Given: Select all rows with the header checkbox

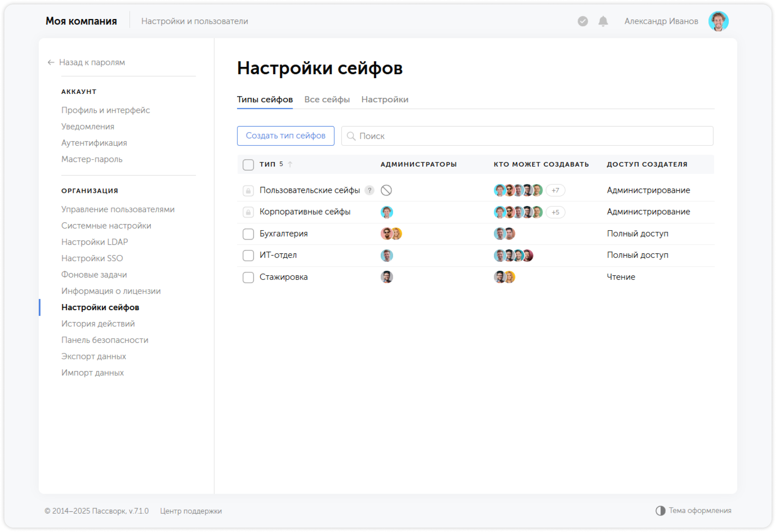Looking at the screenshot, I should click(248, 164).
